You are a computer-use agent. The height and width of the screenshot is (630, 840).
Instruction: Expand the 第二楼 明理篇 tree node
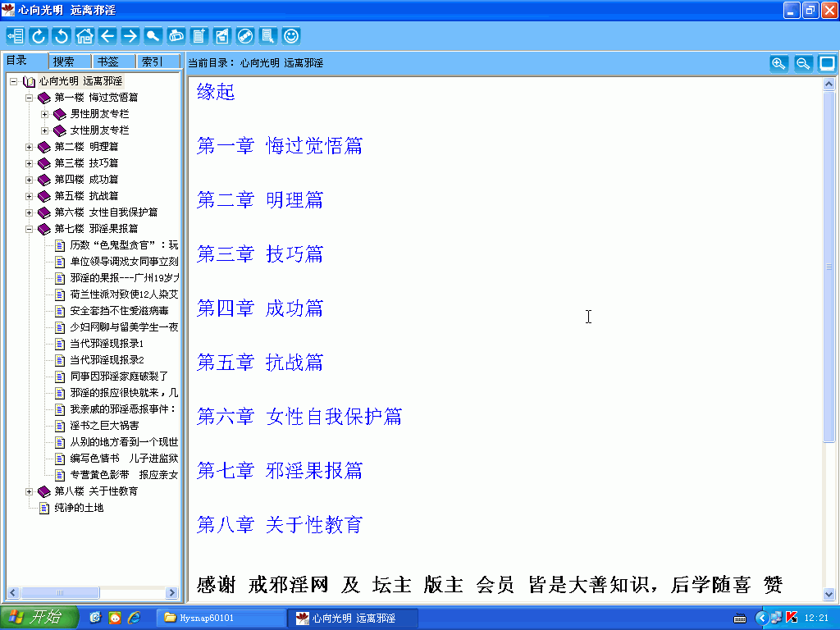[x=30, y=147]
